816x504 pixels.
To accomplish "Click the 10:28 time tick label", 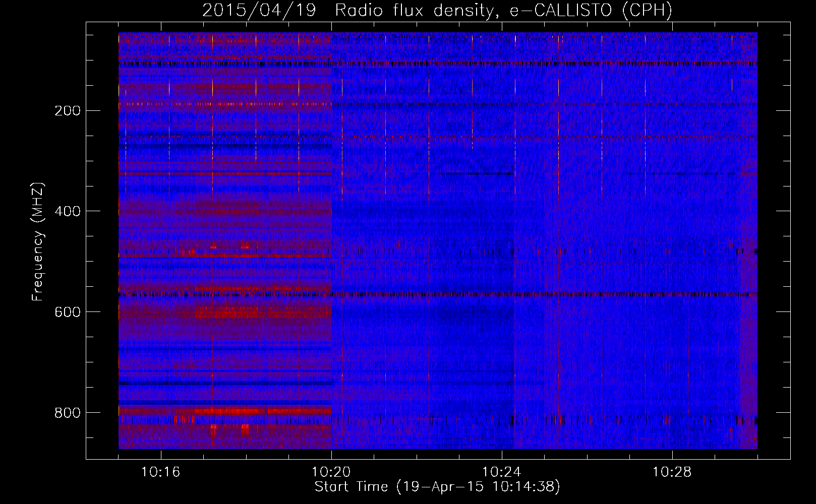I will (x=672, y=472).
